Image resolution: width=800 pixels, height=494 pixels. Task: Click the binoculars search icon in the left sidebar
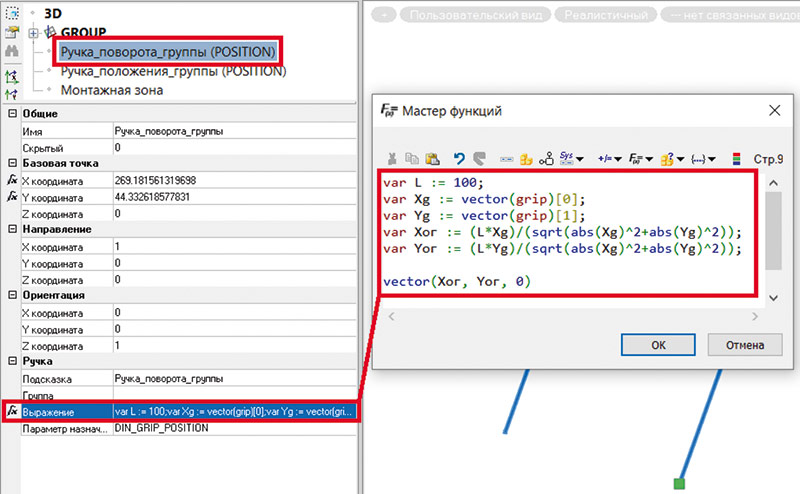click(12, 50)
